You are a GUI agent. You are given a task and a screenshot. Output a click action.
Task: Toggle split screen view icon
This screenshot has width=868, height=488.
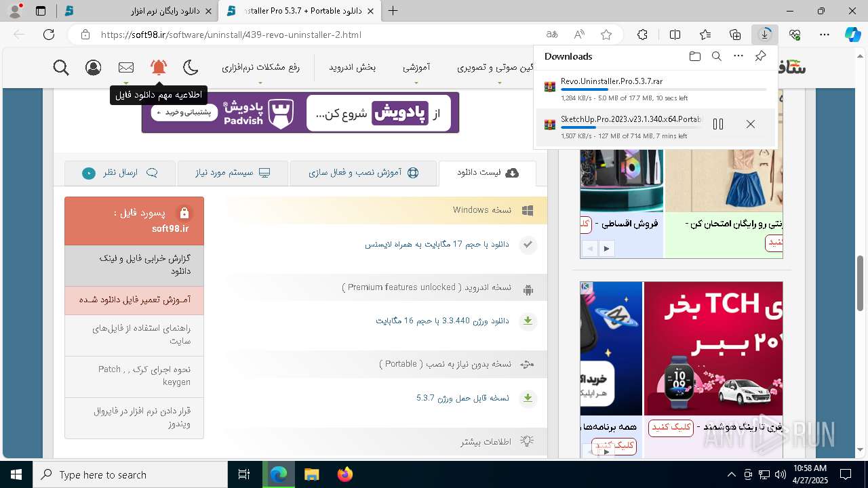point(675,35)
